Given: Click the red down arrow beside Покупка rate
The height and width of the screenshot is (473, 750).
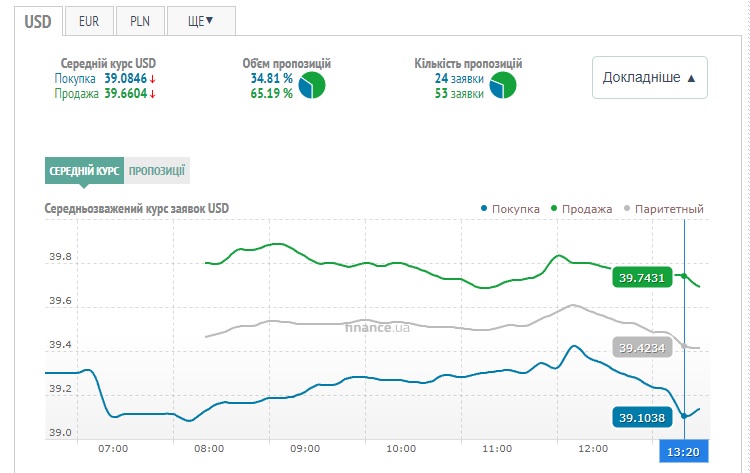Looking at the screenshot, I should pos(153,79).
